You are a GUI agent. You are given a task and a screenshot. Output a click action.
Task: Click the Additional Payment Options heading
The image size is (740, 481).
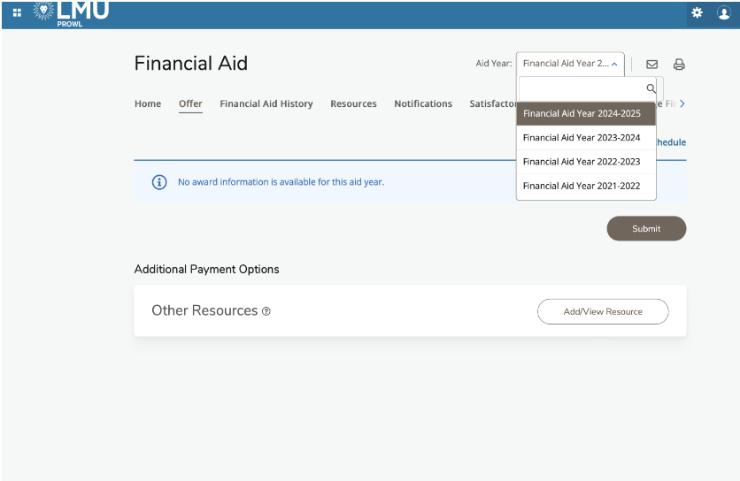click(207, 269)
